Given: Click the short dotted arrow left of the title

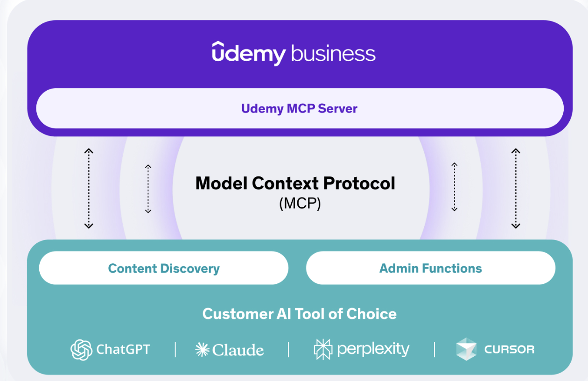Looking at the screenshot, I should coord(148,189).
